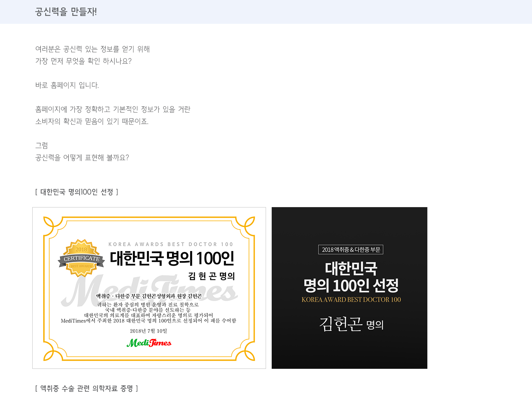Click the [ 액취증 수술 관련 의학자료 증명 ] heading
The image size is (532, 405).
click(87, 388)
